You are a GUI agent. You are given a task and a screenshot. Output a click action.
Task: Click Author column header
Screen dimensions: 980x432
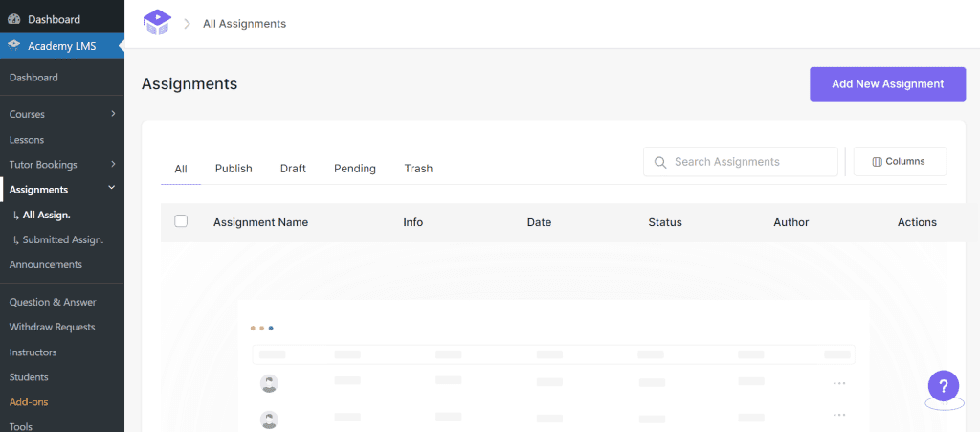791,222
